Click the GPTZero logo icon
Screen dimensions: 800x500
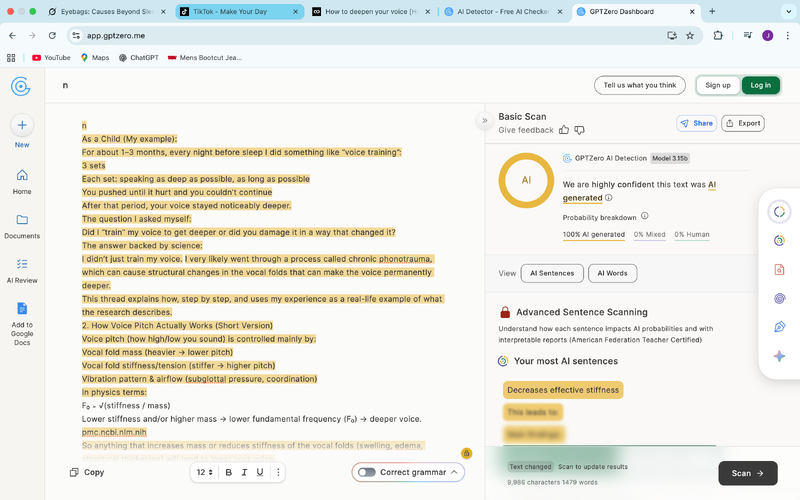click(x=20, y=86)
